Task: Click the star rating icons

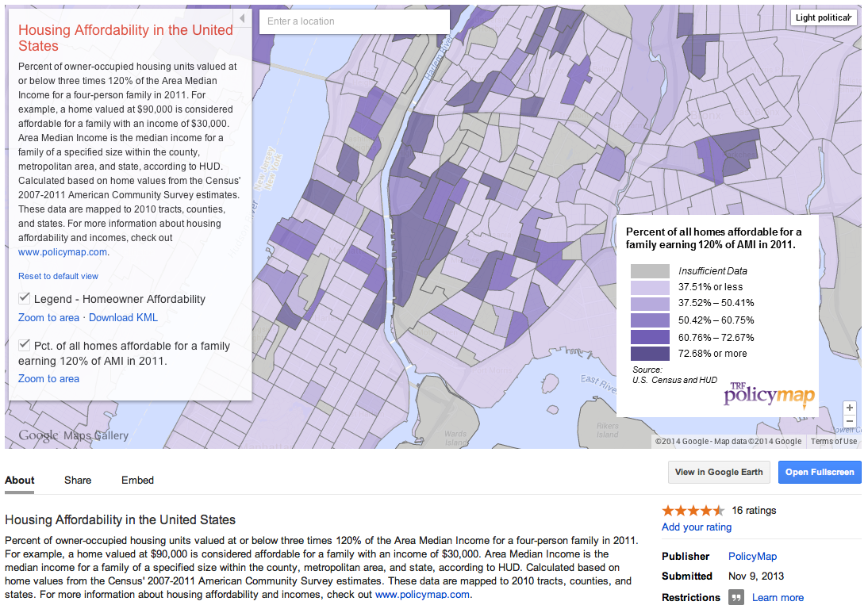Action: 693,510
